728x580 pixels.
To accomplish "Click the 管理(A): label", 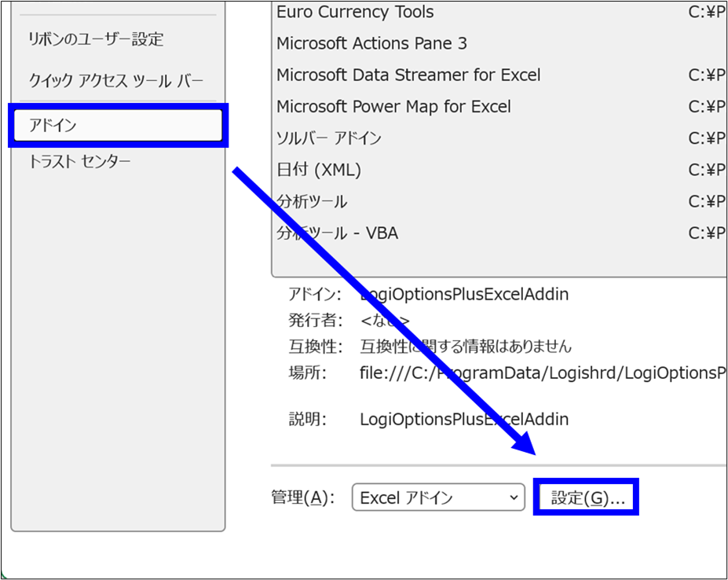I will 303,498.
